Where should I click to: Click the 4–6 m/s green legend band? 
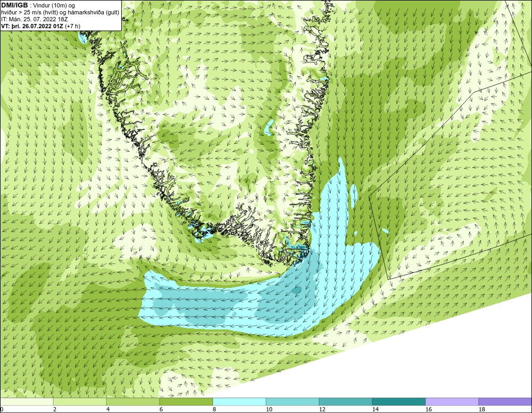click(133, 402)
